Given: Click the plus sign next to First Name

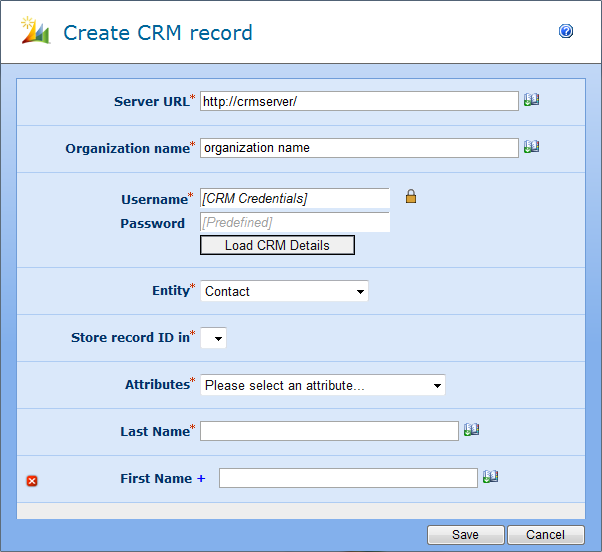Looking at the screenshot, I should click(201, 479).
